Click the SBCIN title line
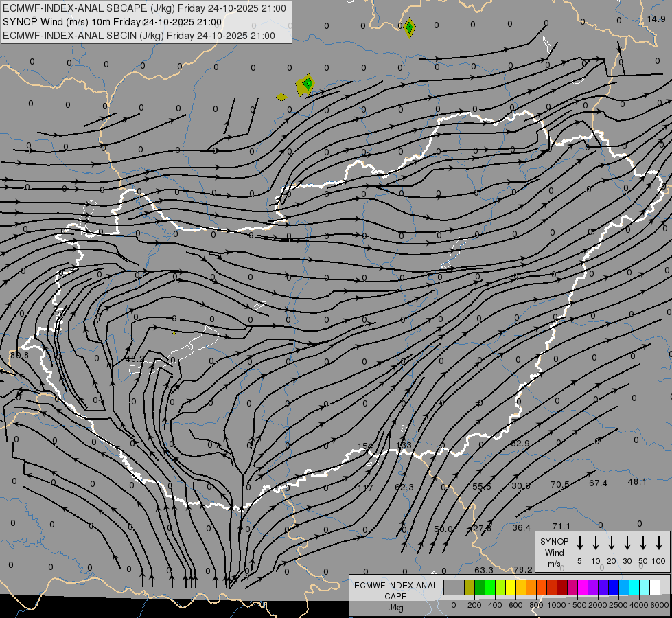The width and height of the screenshot is (672, 618). 139,36
